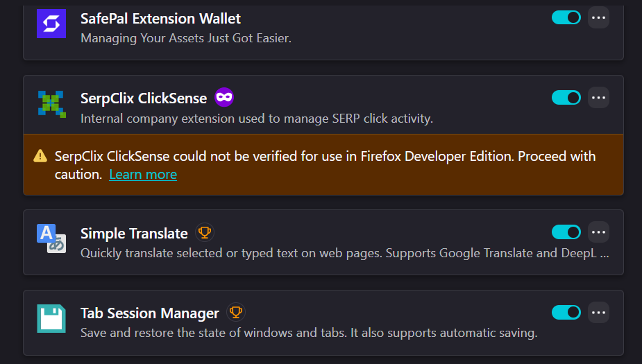642x364 pixels.
Task: Open the Tab Session Manager title
Action: [x=150, y=313]
